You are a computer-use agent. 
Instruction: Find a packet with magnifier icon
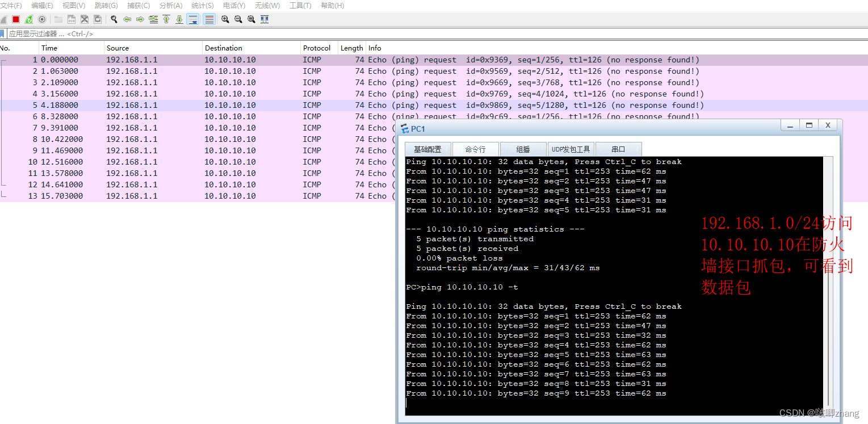114,19
